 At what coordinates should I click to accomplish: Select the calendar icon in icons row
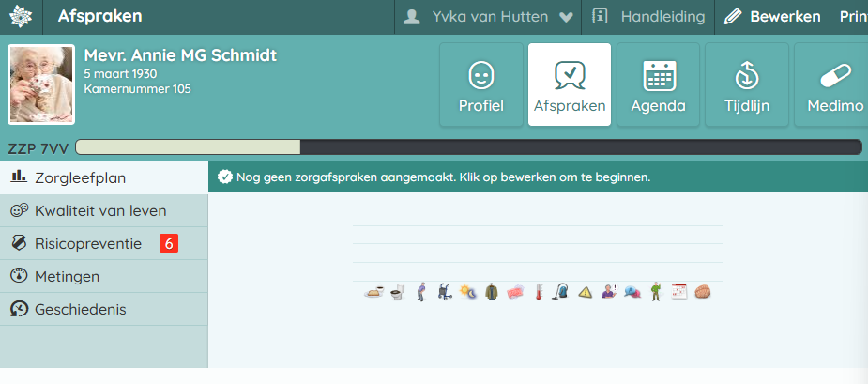tap(679, 292)
